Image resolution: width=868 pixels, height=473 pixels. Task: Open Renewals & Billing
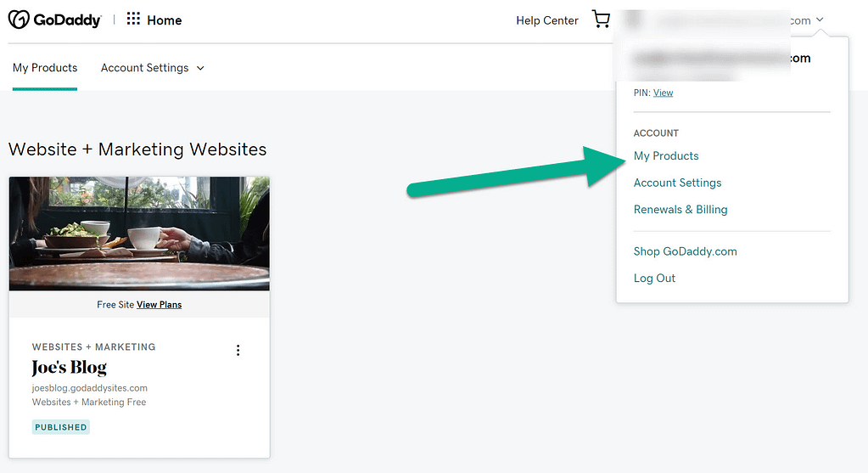680,210
